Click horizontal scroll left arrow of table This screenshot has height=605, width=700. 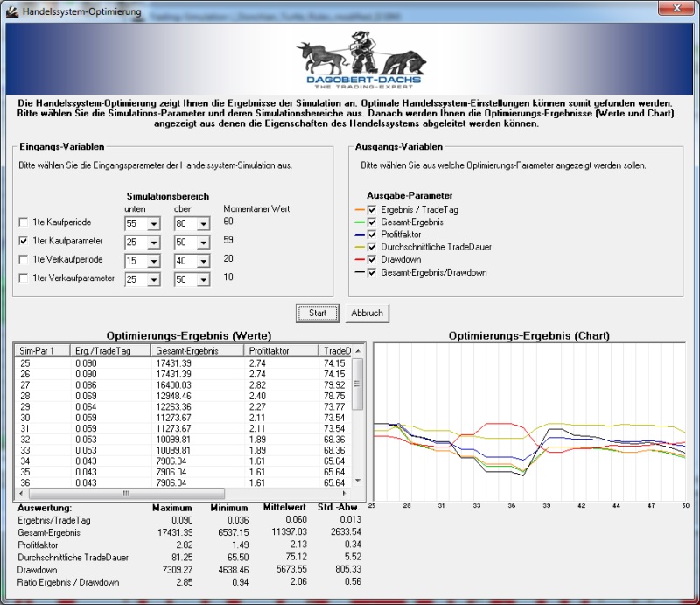21,493
